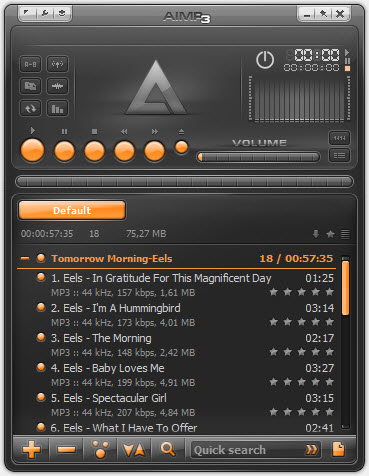Click the playlist vertical scrollbar thumb
Screen dimensions: 369x476
pyautogui.click(x=345, y=288)
